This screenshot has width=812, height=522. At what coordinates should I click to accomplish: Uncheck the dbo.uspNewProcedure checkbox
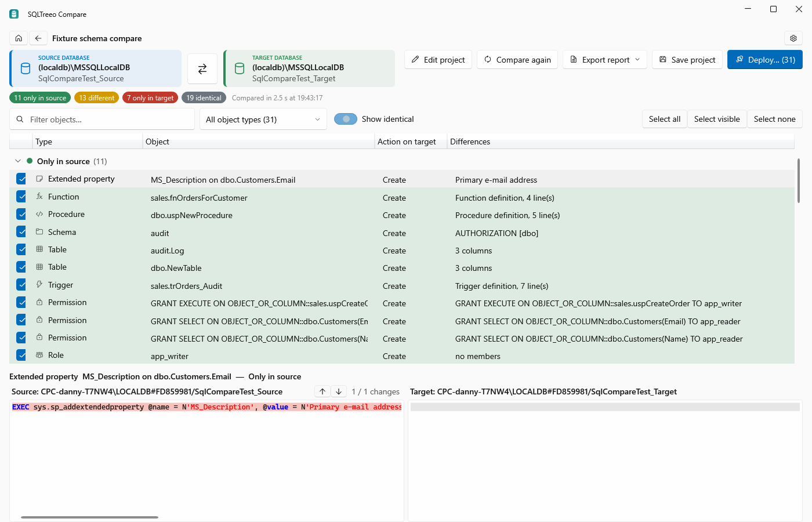(x=21, y=214)
